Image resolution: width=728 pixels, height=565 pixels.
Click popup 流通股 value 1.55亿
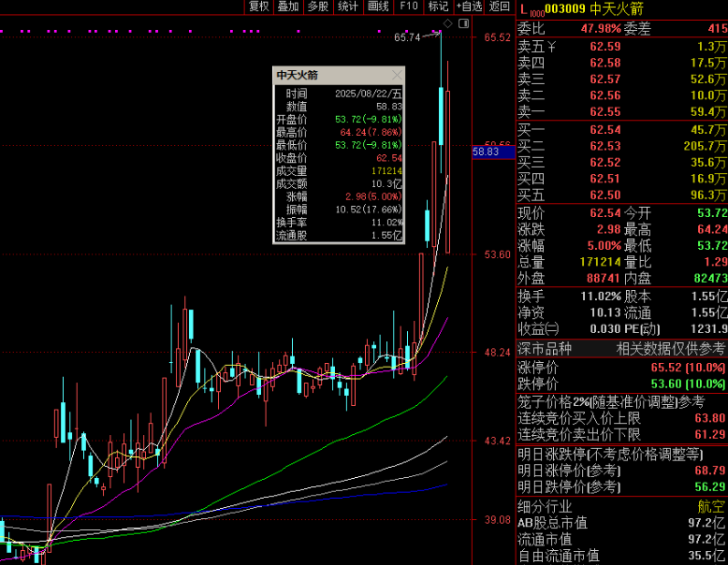pyautogui.click(x=386, y=236)
